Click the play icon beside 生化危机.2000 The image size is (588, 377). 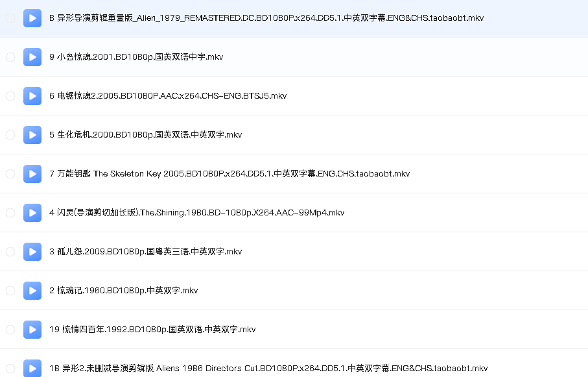point(32,135)
